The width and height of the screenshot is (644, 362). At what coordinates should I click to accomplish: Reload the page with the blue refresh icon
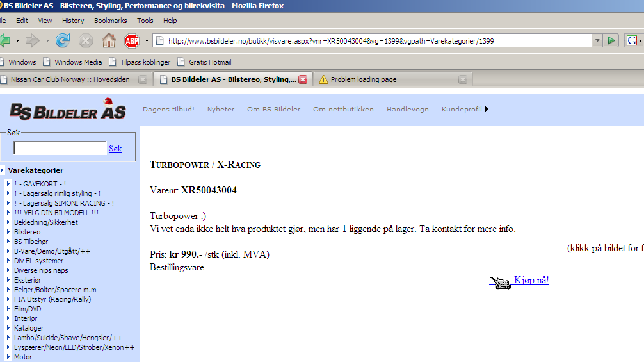(63, 40)
